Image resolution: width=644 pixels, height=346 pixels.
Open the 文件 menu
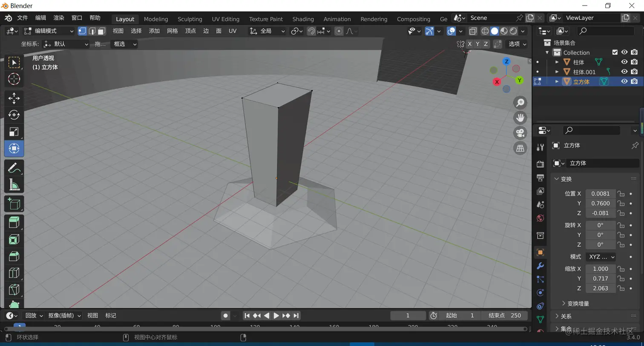tap(22, 18)
